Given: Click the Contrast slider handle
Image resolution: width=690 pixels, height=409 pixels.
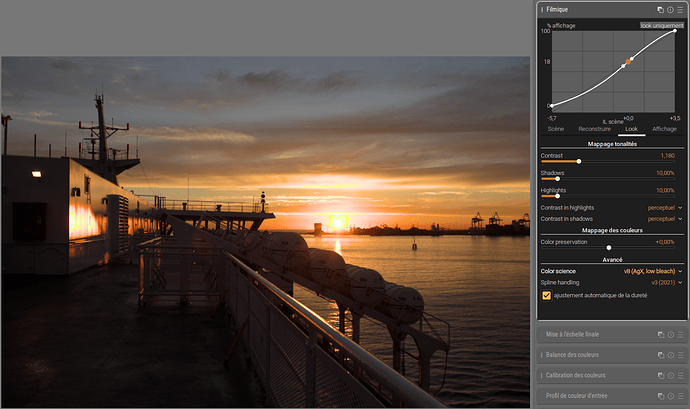Looking at the screenshot, I should point(579,162).
